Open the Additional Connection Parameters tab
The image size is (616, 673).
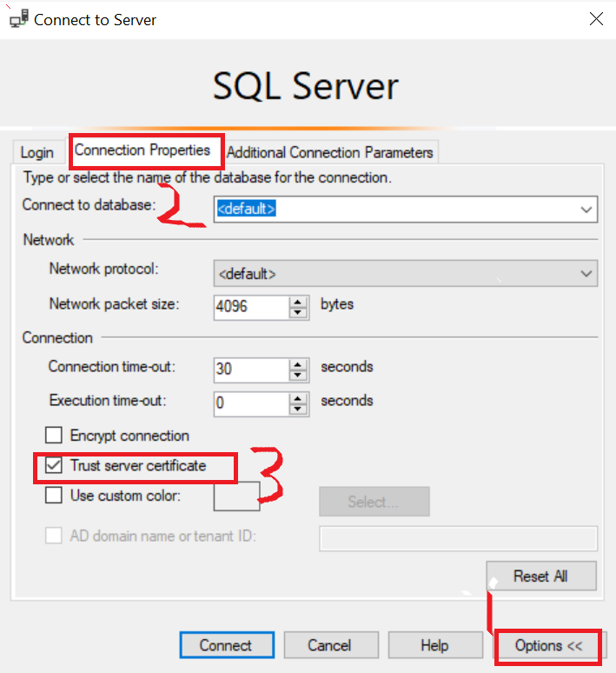pos(330,152)
